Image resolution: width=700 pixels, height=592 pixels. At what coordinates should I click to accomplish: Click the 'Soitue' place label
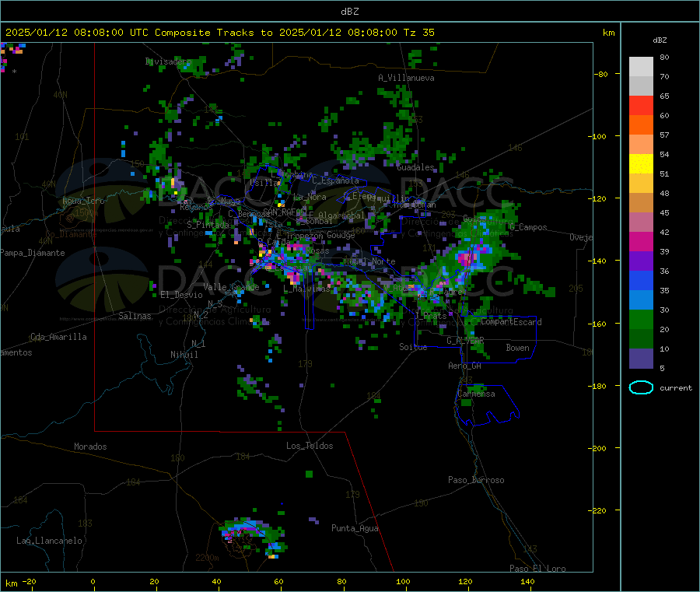[413, 347]
